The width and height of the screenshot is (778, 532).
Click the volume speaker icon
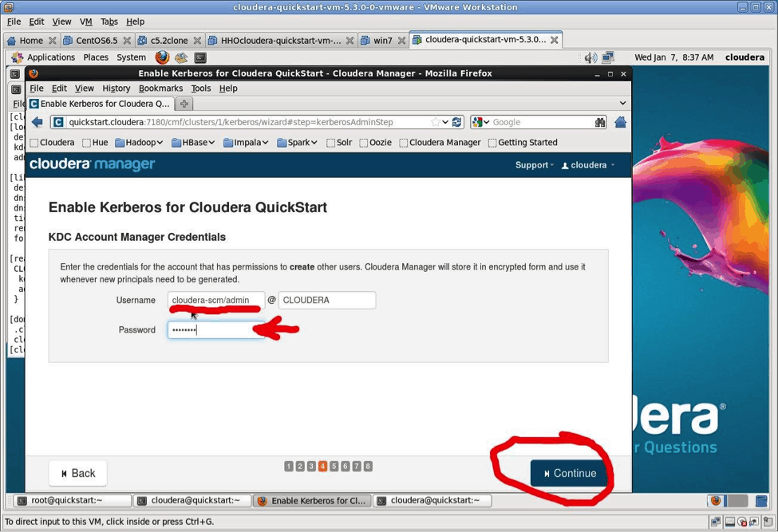(x=590, y=57)
